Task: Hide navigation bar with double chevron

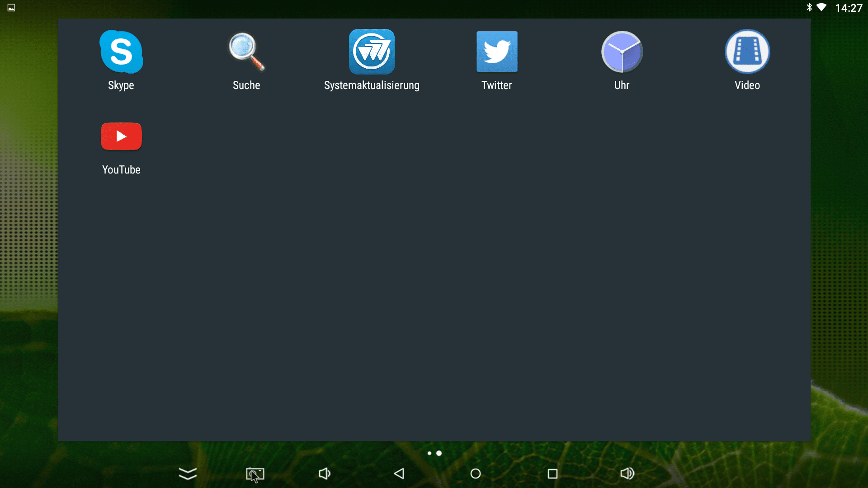Action: point(188,474)
